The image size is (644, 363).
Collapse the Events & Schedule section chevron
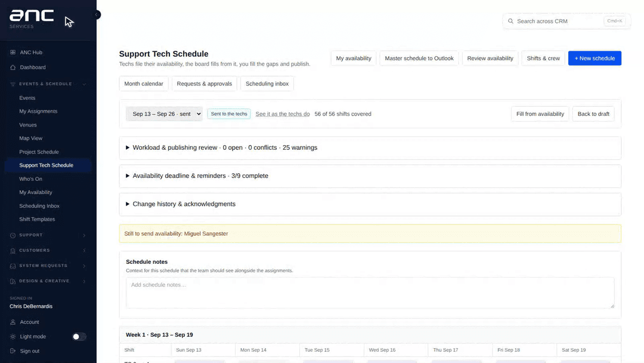tap(84, 84)
